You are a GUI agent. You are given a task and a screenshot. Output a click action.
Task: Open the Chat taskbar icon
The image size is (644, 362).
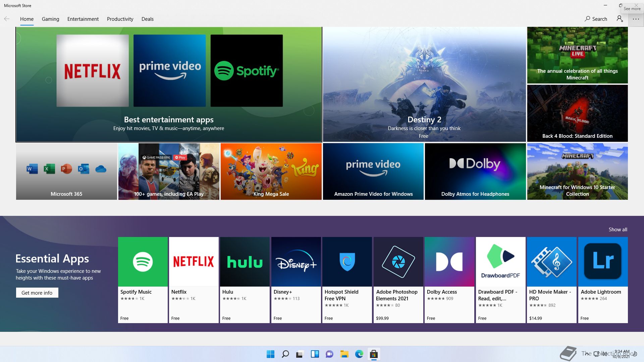click(x=330, y=354)
